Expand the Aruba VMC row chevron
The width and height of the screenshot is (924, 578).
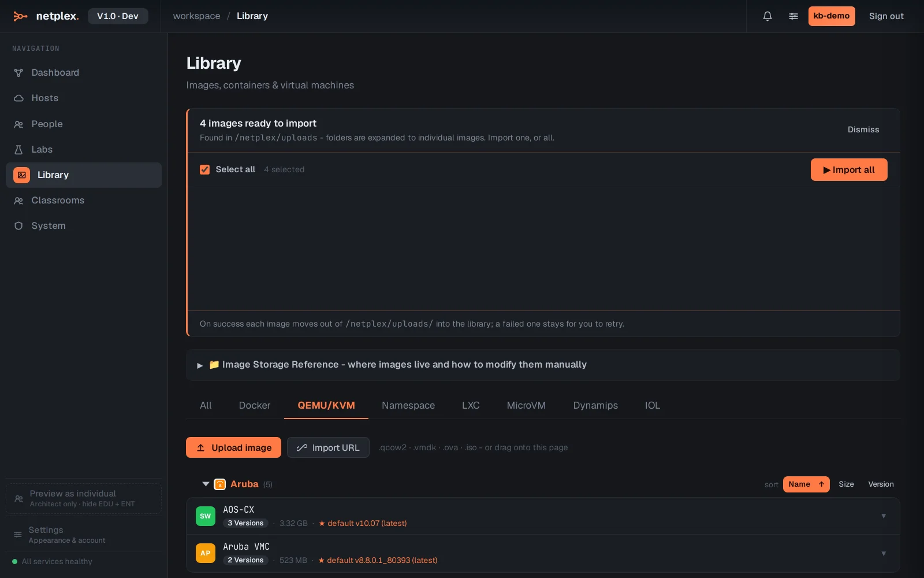coord(884,554)
